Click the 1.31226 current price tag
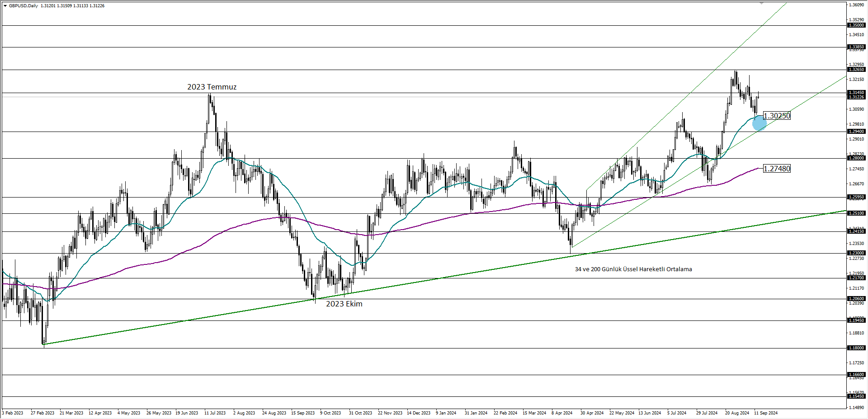 pyautogui.click(x=856, y=97)
